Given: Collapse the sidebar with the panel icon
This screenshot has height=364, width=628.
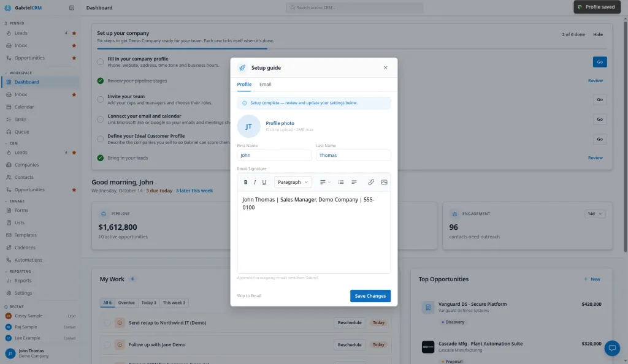Looking at the screenshot, I should (x=71, y=7).
